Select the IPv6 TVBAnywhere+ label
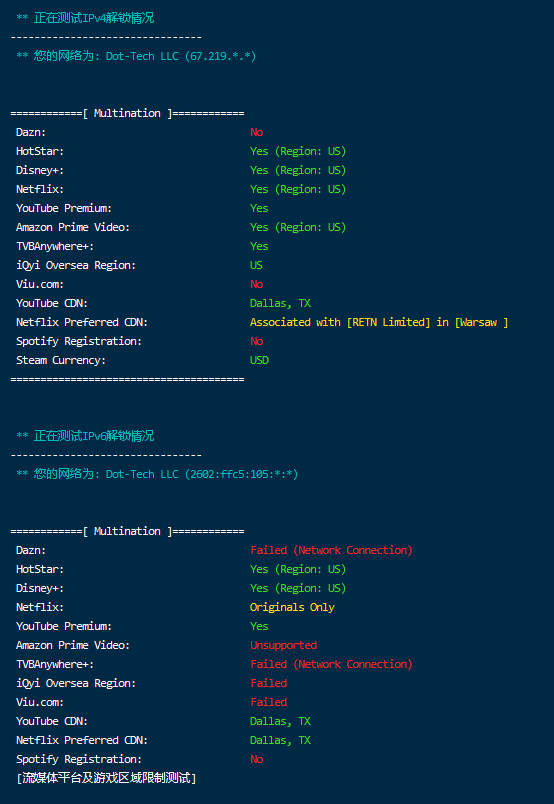The image size is (554, 804). (x=55, y=664)
